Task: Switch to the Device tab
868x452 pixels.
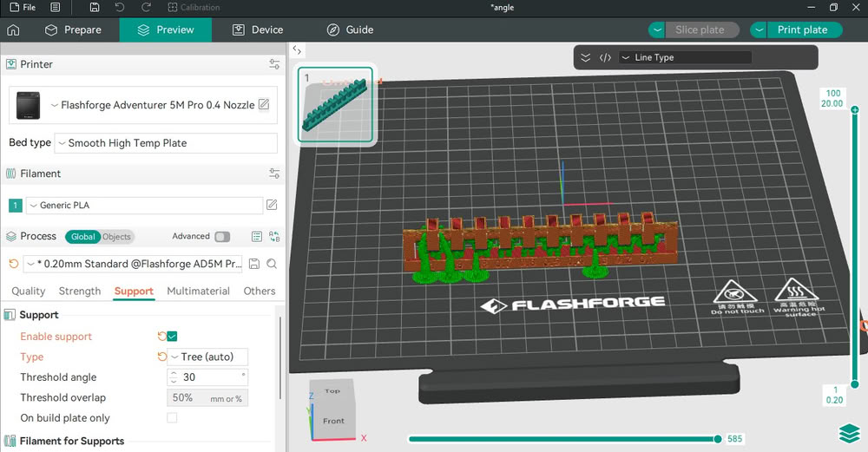Action: pos(258,29)
